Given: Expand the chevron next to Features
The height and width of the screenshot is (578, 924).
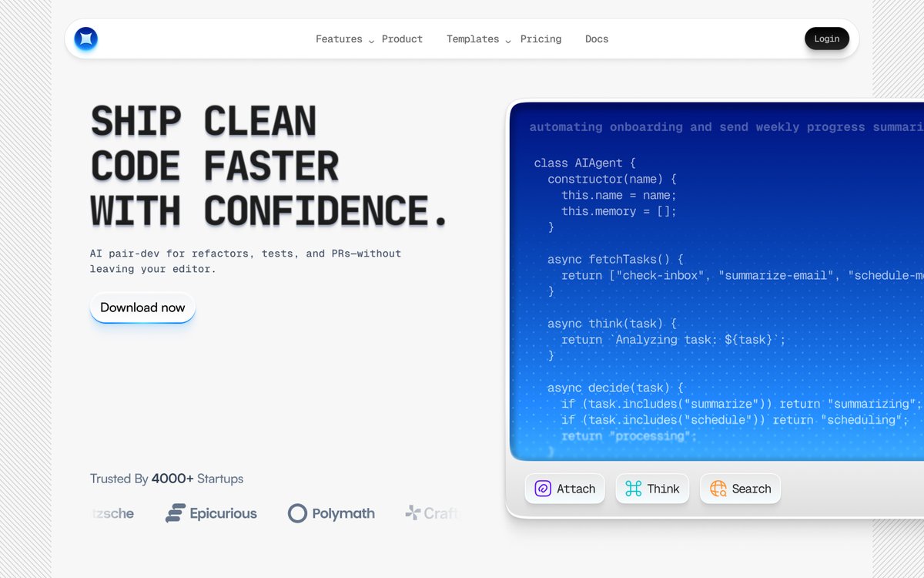Looking at the screenshot, I should (x=371, y=41).
